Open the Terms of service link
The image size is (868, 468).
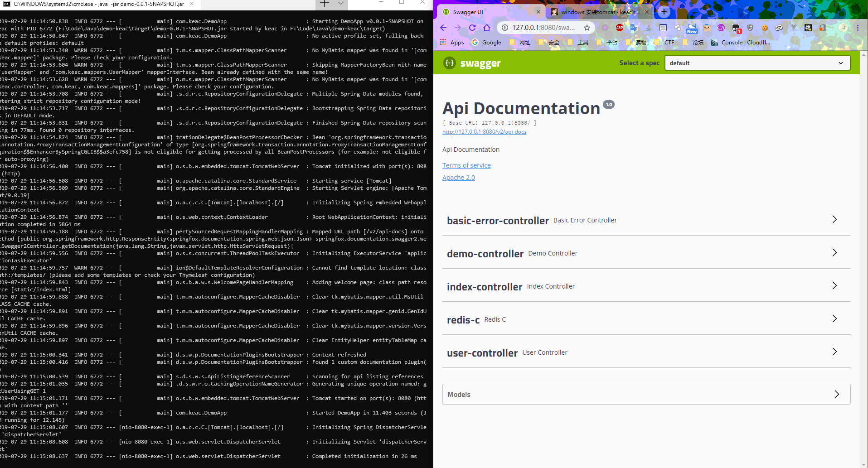pos(466,165)
